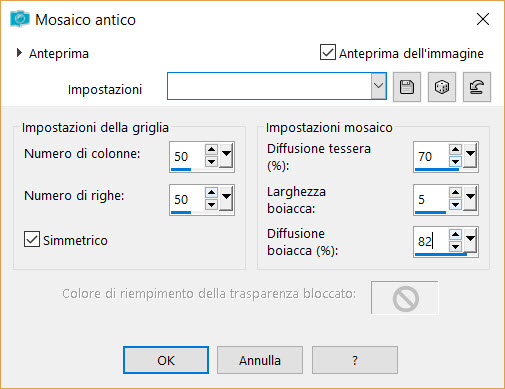Screen dimensions: 505x389
Task: Decrease Numero di righe with down arrow
Action: click(x=211, y=204)
